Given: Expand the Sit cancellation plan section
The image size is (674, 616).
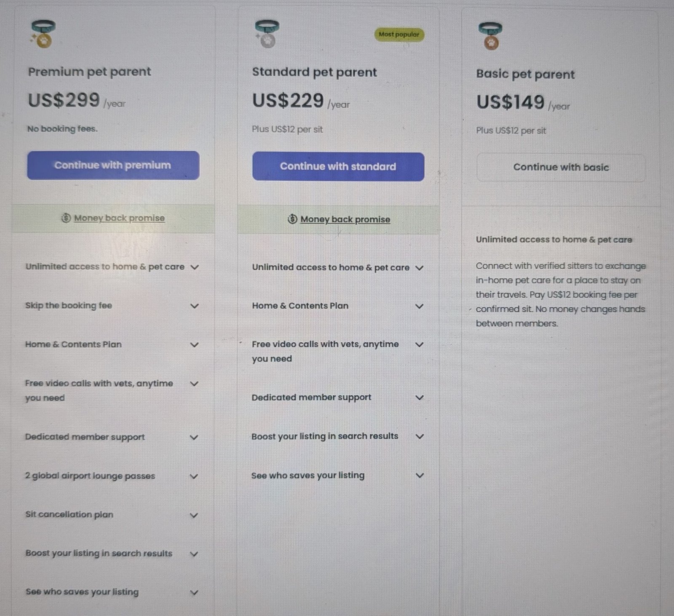Looking at the screenshot, I should pyautogui.click(x=194, y=515).
